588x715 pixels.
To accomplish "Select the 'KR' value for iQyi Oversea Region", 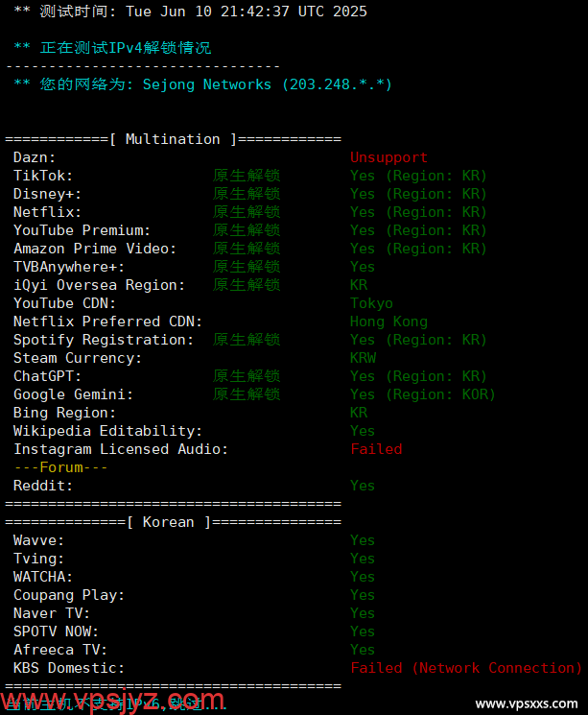I will 359,285.
